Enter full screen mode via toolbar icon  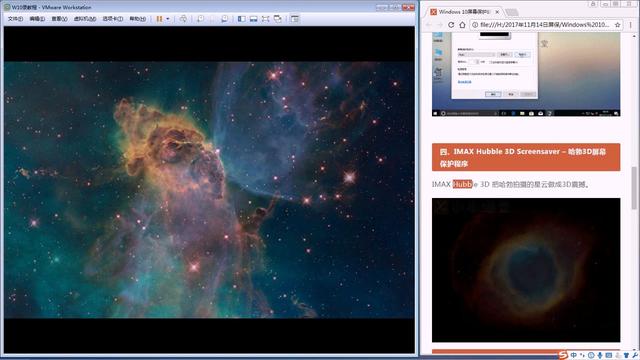click(x=266, y=19)
